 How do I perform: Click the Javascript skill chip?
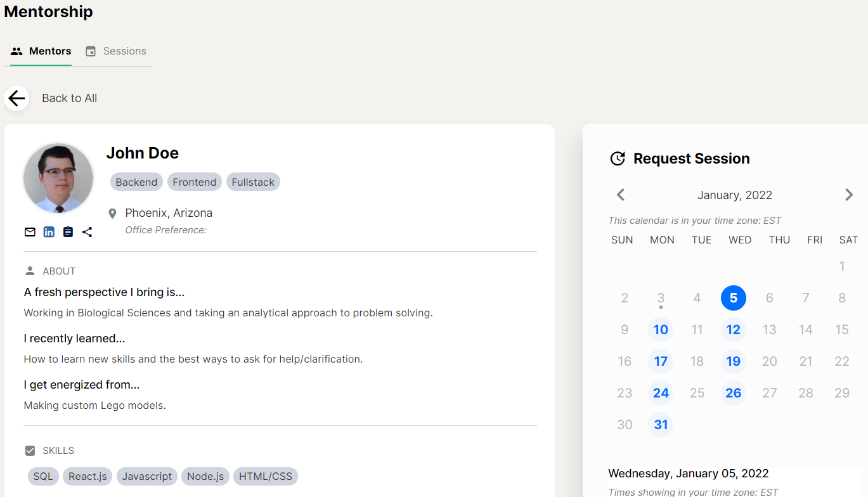[x=147, y=476]
